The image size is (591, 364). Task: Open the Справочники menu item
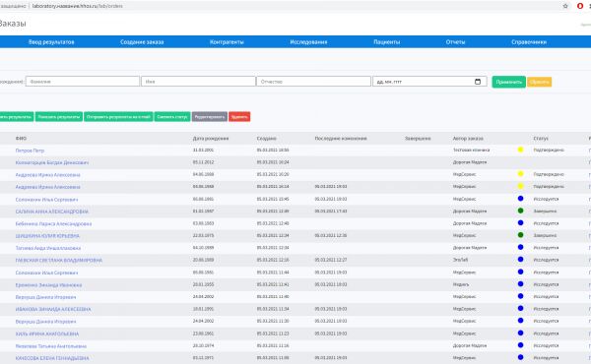tap(529, 41)
